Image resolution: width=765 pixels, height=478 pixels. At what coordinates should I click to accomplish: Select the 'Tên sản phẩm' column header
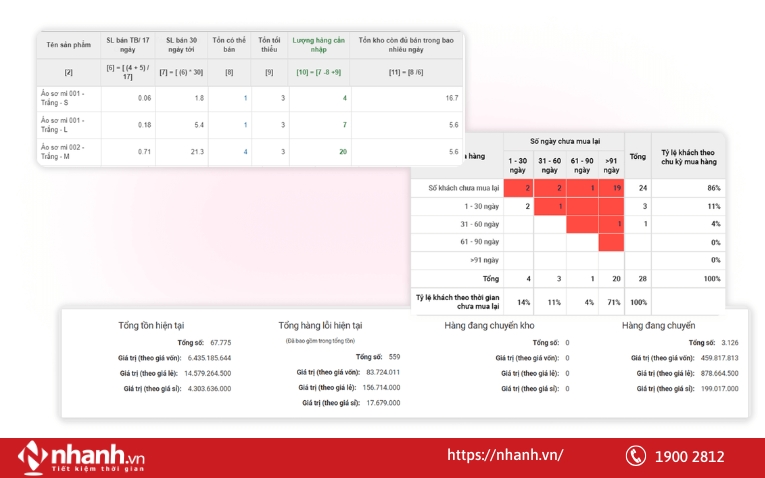click(68, 45)
